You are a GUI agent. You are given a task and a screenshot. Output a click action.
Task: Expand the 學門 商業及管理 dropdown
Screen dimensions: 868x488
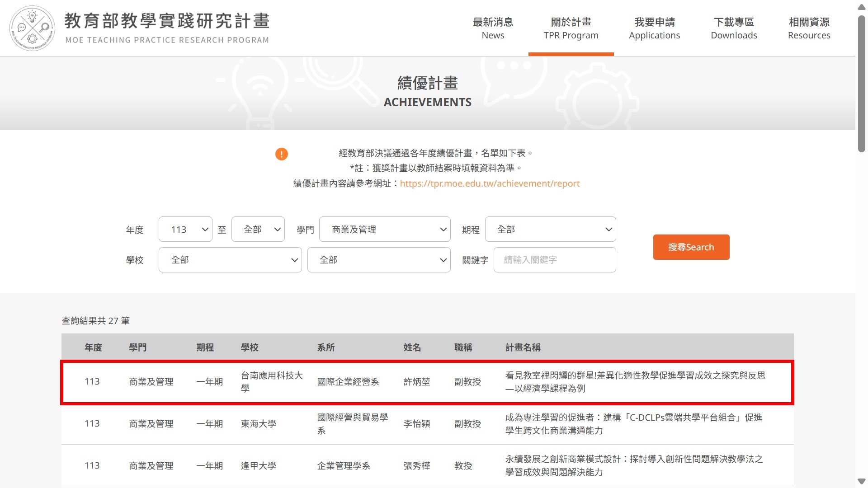pyautogui.click(x=385, y=230)
